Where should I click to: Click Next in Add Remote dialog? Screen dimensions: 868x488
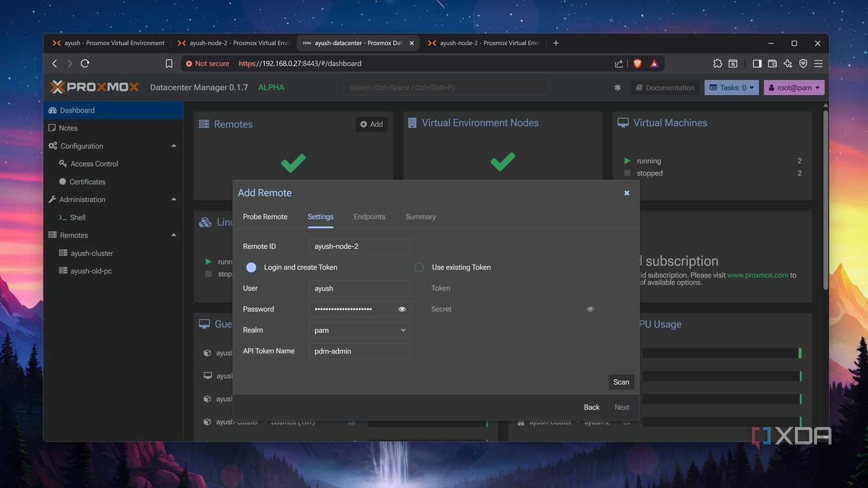click(x=621, y=408)
